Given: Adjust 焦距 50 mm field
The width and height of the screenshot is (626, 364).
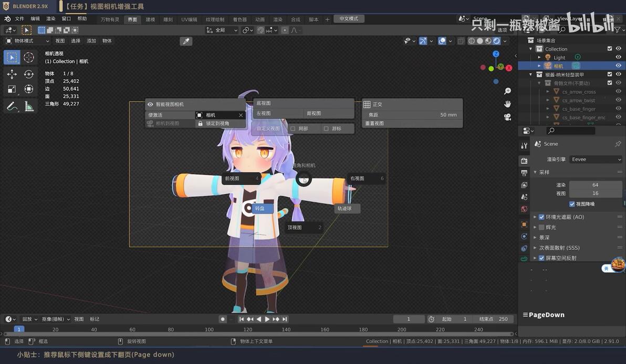Looking at the screenshot, I should pyautogui.click(x=412, y=115).
